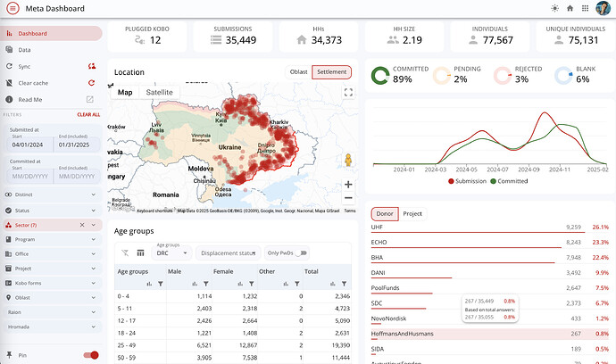Click chart icon in Female column header
Viewport: 616px width, 364px height.
[240, 284]
